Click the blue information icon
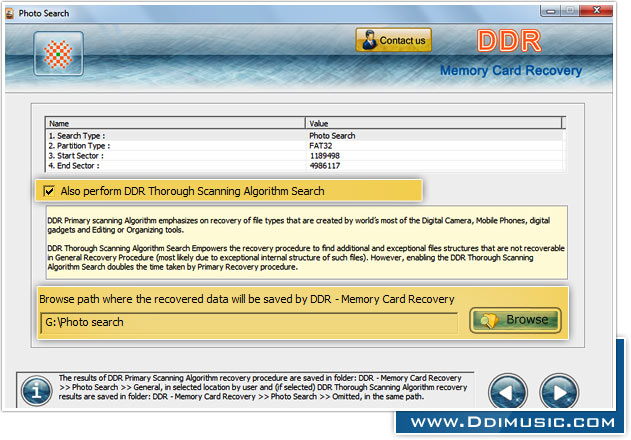631x440 pixels. click(x=36, y=390)
